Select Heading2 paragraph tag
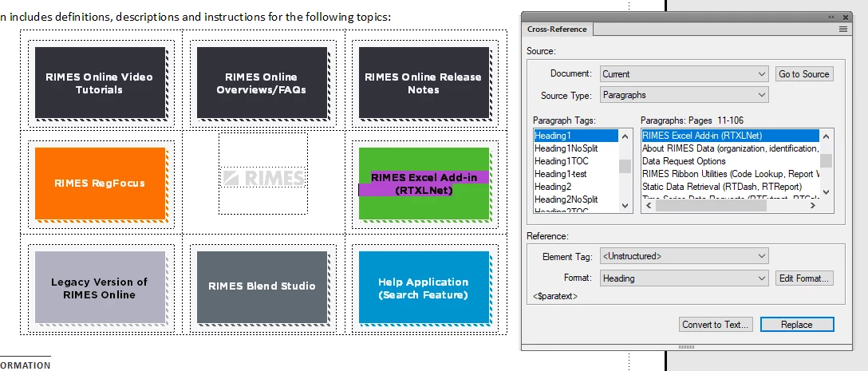 point(576,187)
